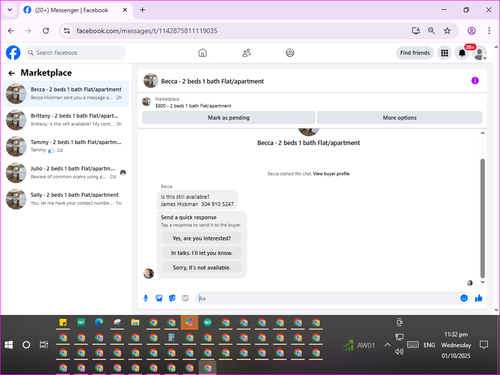Open the emoji picker smiley icon

coord(464,298)
